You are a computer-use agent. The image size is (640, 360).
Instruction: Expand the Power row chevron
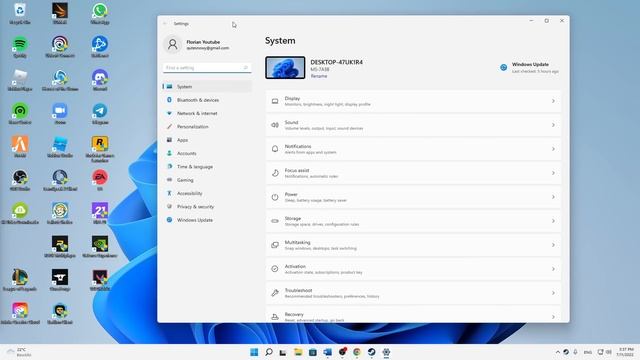pyautogui.click(x=553, y=197)
